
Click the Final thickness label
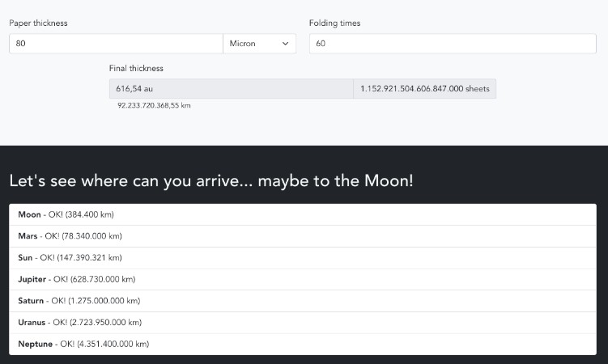(x=136, y=69)
